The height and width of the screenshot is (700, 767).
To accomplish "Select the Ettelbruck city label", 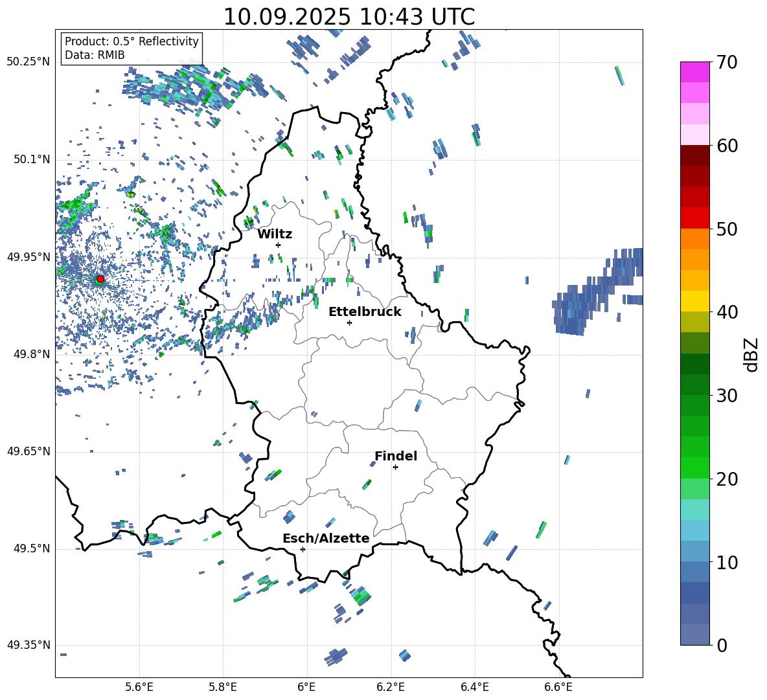I will tap(365, 312).
